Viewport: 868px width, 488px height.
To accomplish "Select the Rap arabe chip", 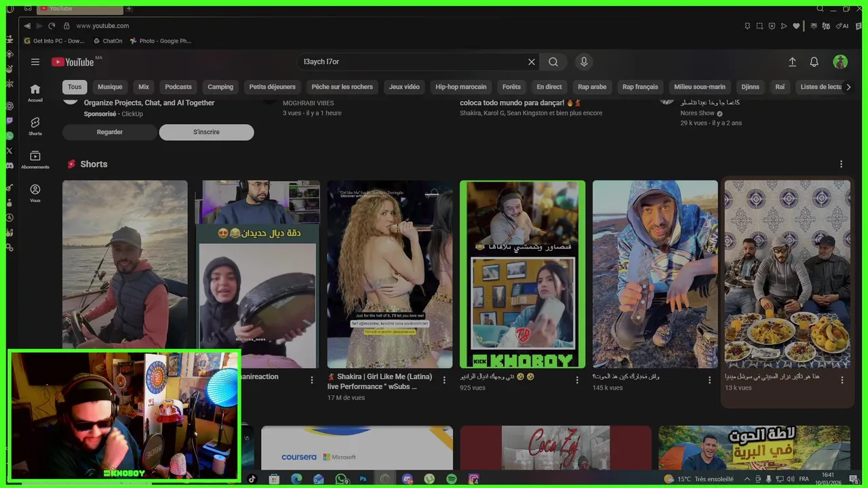I will [592, 87].
